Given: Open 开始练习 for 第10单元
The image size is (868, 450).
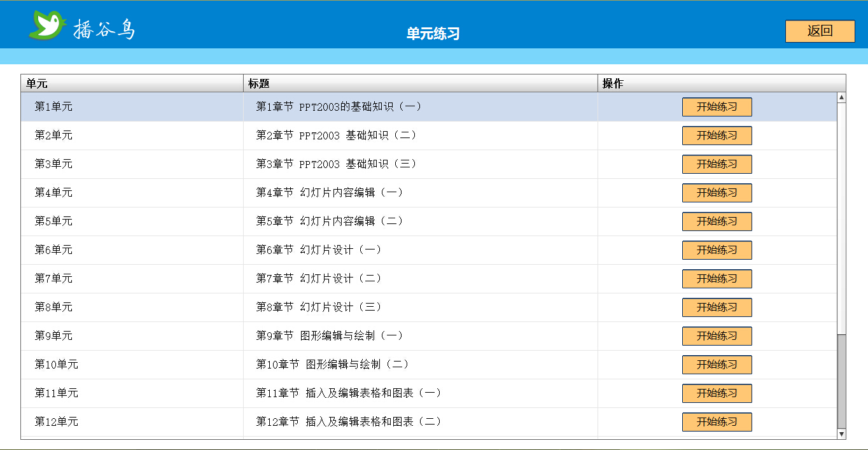Looking at the screenshot, I should 717,365.
